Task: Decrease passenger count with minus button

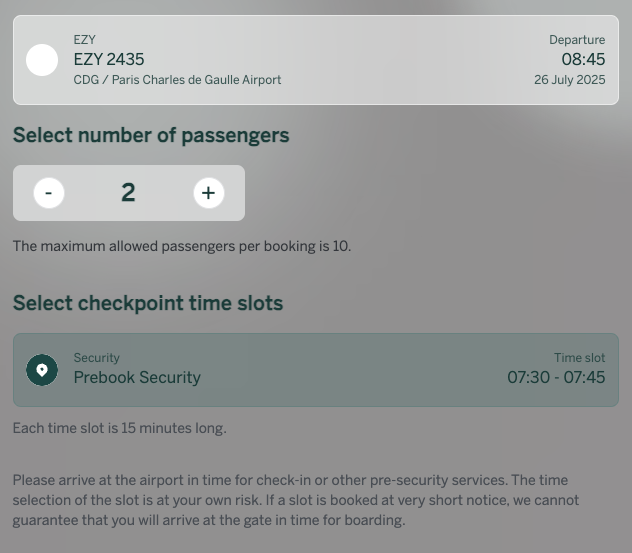Action: coord(49,193)
